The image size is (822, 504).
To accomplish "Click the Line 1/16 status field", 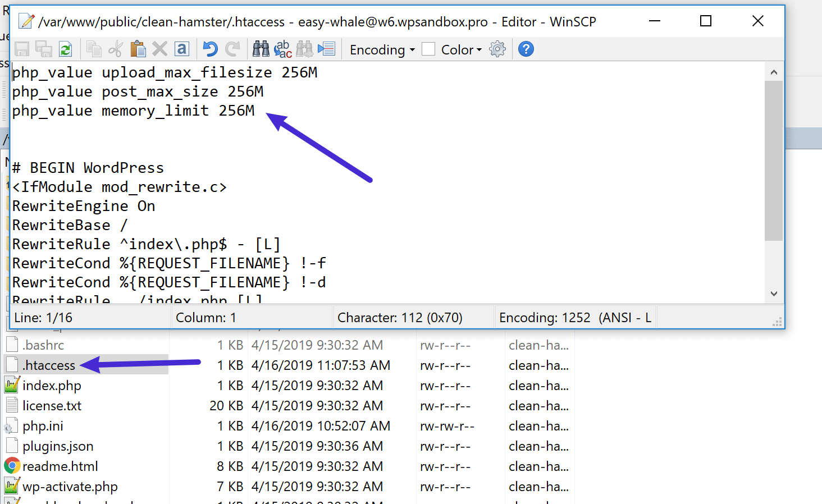I will coord(89,317).
